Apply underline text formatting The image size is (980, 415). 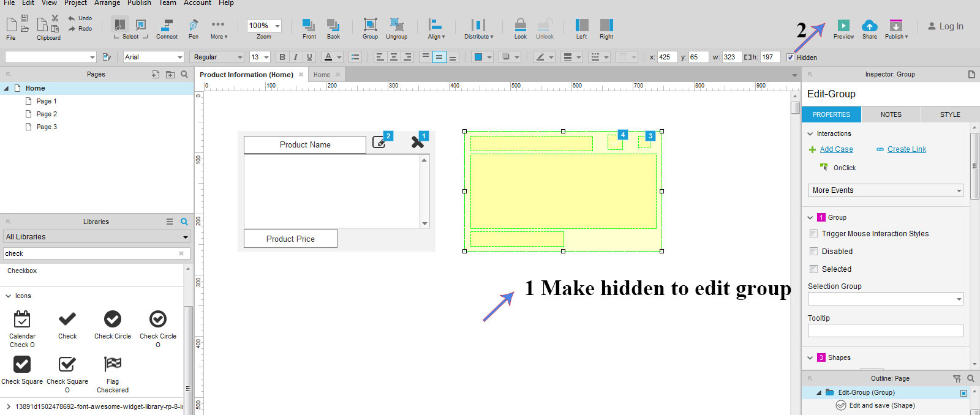tap(309, 57)
